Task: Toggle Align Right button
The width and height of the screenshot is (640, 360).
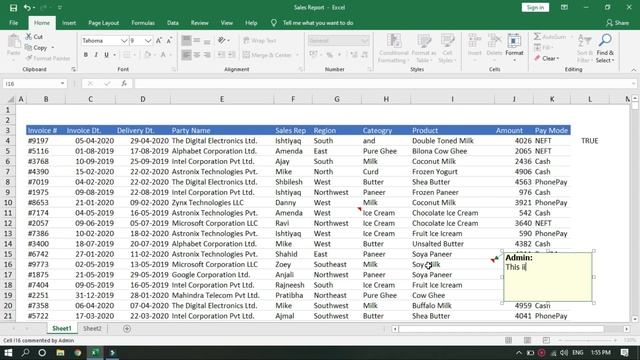Action: [207, 55]
